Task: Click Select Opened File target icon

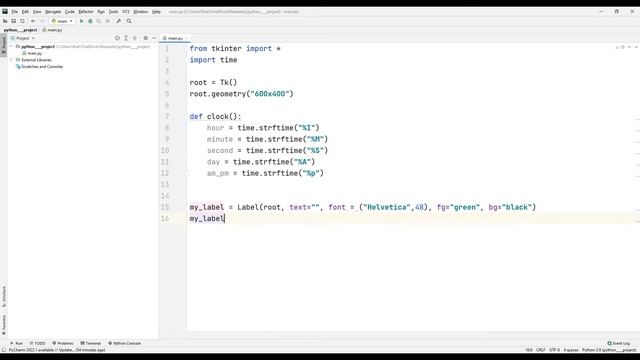Action: pos(117,38)
